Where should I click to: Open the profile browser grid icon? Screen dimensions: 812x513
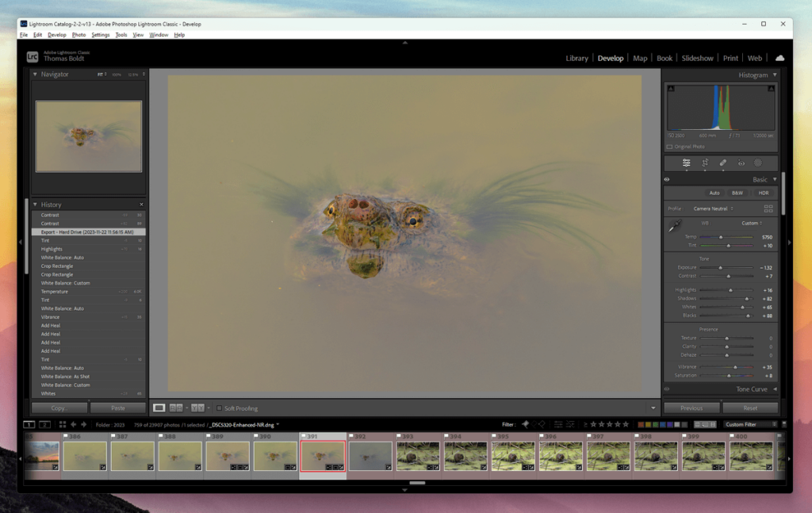tap(768, 209)
